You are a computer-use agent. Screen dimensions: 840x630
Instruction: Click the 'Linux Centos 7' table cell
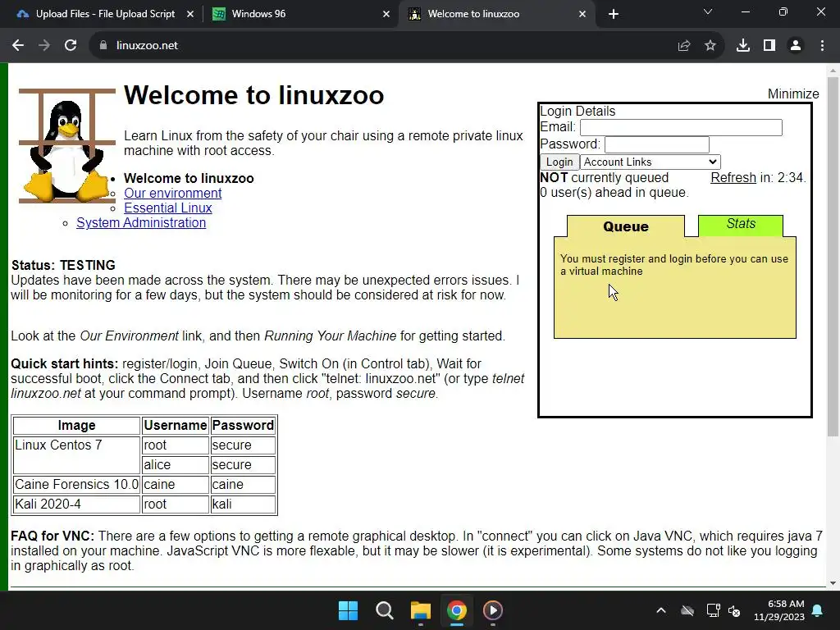point(76,454)
